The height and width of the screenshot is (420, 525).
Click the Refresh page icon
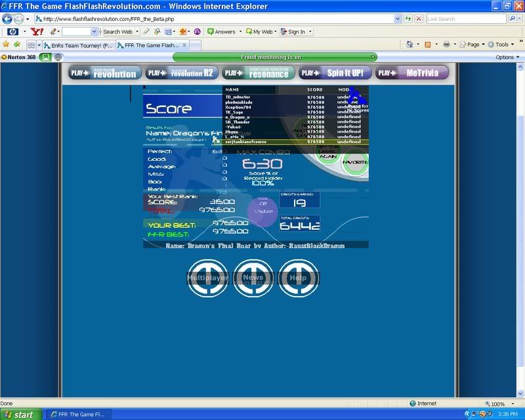[407, 19]
